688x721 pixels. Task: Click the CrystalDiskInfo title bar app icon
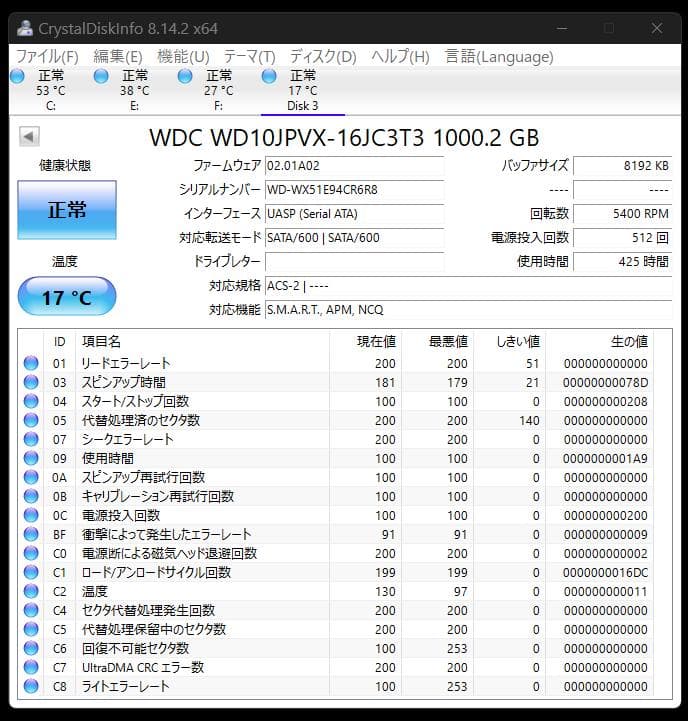[x=25, y=28]
